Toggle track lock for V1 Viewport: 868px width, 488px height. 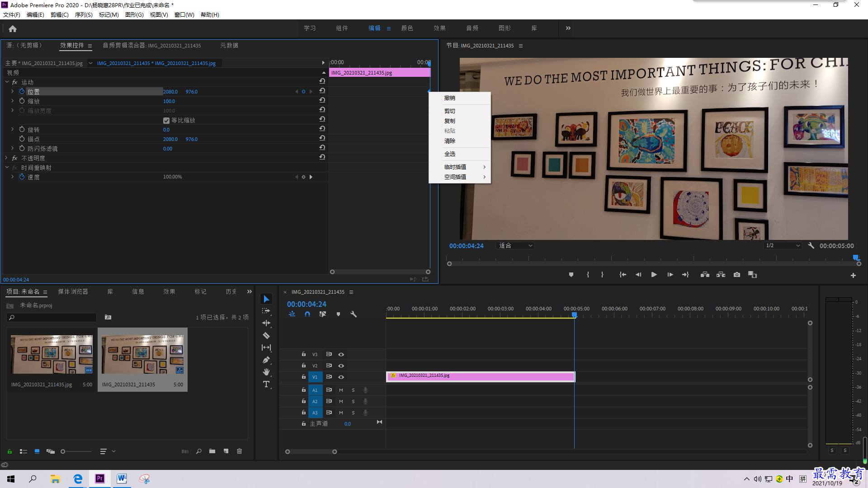tap(304, 377)
